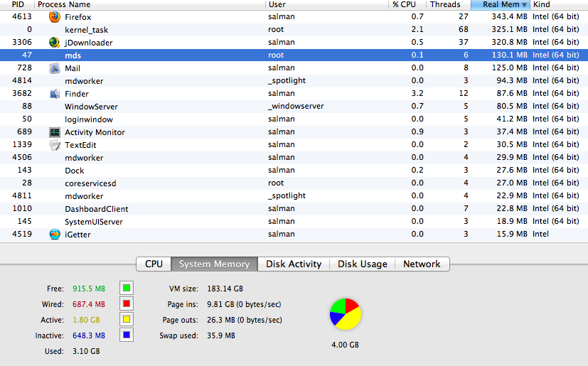Select the kernel_task process row

[x=294, y=30]
